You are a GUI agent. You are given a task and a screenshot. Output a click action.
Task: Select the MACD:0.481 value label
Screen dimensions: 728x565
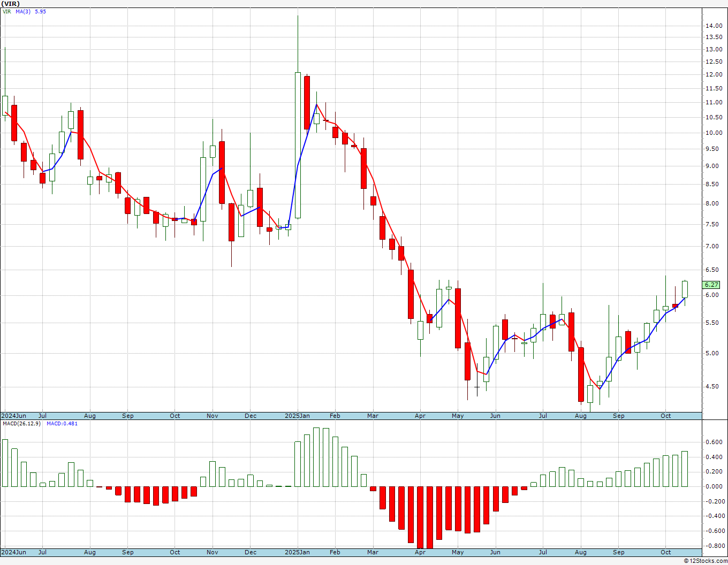(x=62, y=424)
